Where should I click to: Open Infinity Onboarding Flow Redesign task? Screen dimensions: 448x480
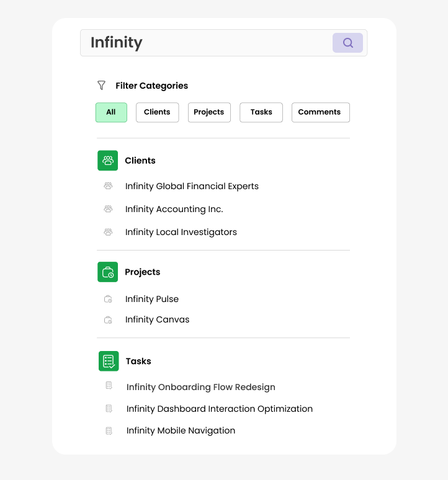(200, 387)
